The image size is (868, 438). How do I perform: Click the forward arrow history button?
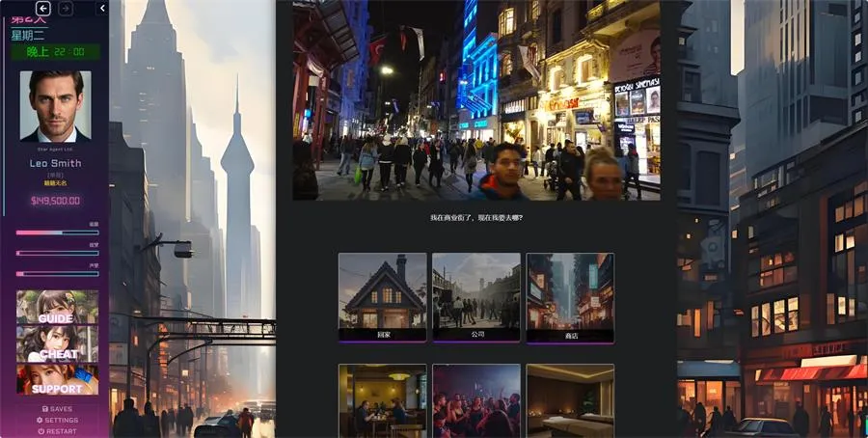(x=66, y=8)
